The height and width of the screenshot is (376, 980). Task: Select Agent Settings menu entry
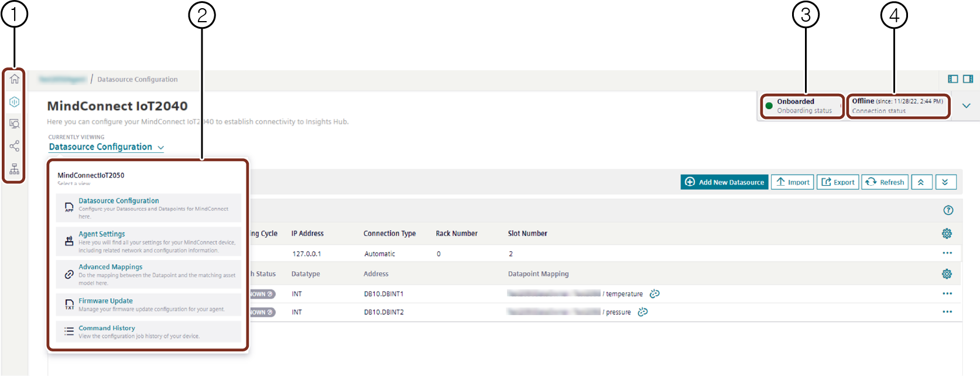click(149, 241)
